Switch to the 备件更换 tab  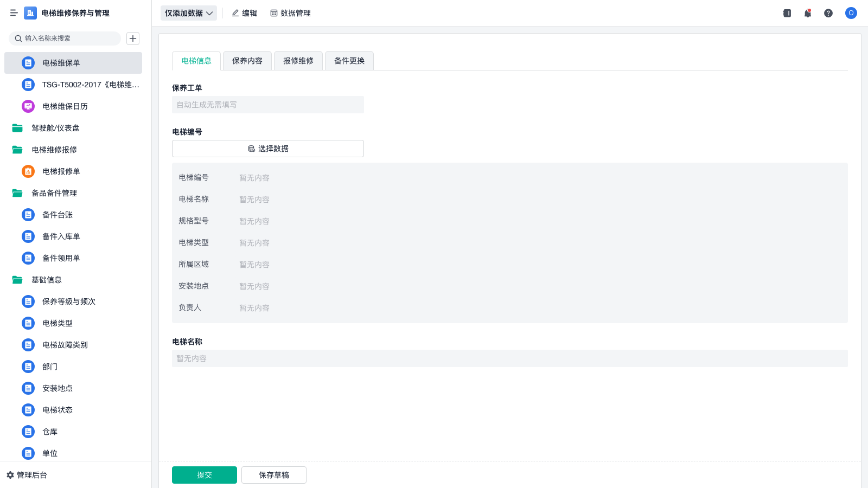[x=349, y=61]
